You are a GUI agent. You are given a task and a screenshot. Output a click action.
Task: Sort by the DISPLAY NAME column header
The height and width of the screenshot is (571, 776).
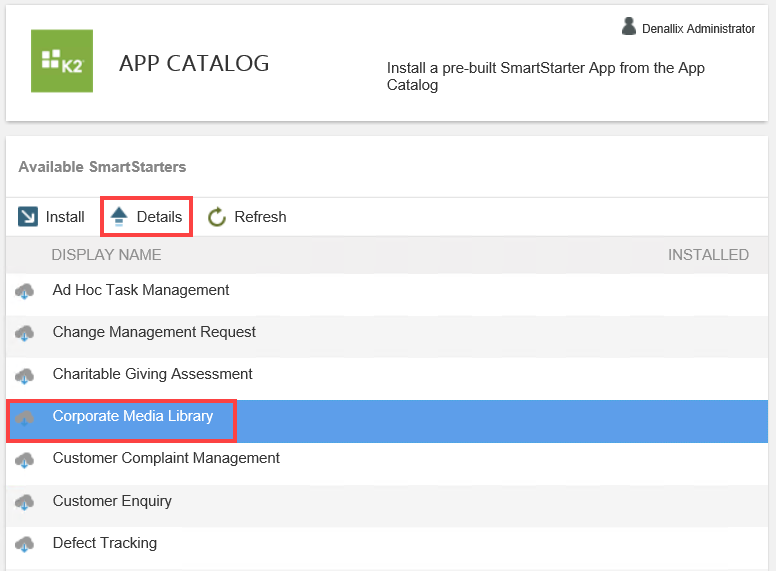click(106, 255)
